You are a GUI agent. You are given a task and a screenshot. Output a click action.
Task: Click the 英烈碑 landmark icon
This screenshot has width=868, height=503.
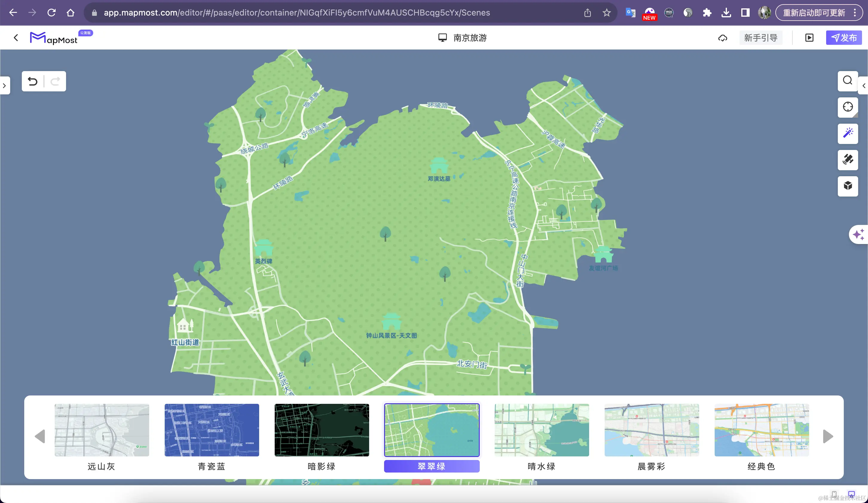264,248
